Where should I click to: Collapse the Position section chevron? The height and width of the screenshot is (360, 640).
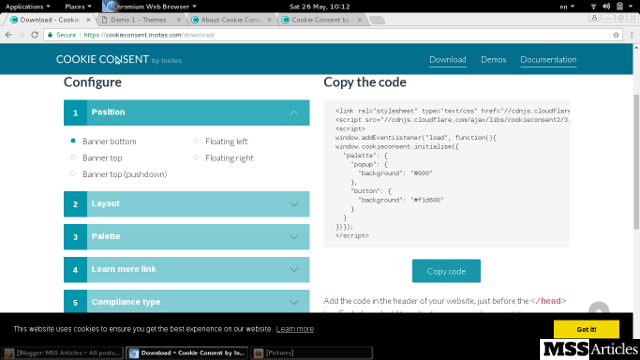click(x=294, y=113)
